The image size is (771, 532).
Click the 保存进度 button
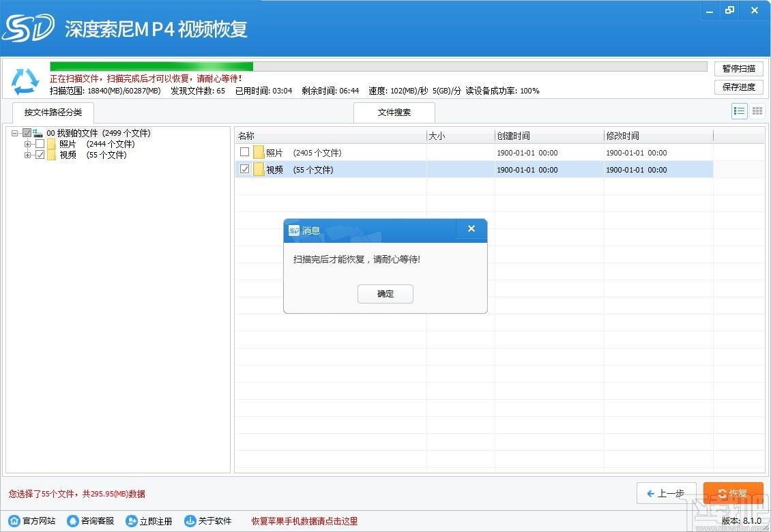pos(738,87)
